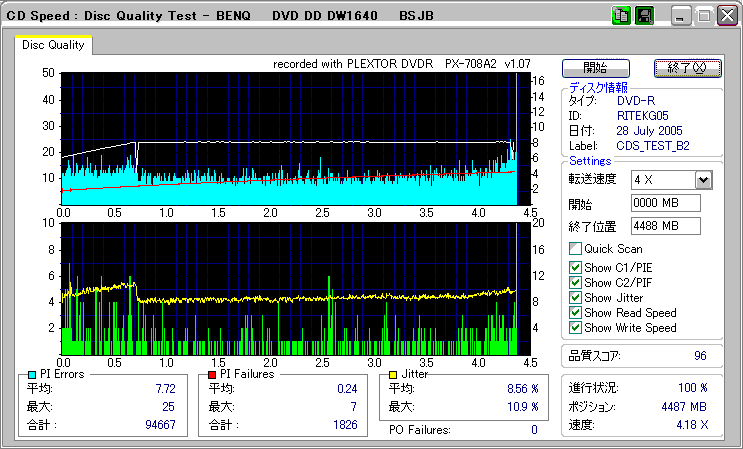
Task: Click the red PI Failures color box
Action: (211, 374)
